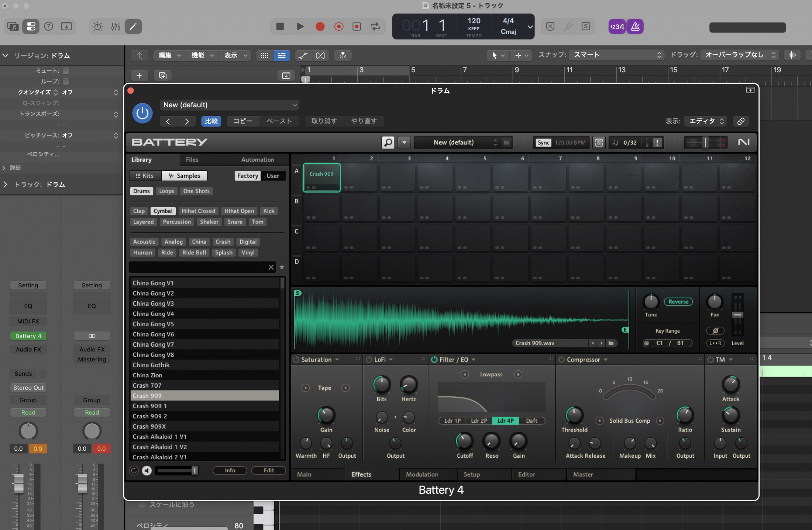This screenshot has height=530, width=812.
Task: Open the sample folder icon beside Crash 909.wav
Action: point(611,343)
